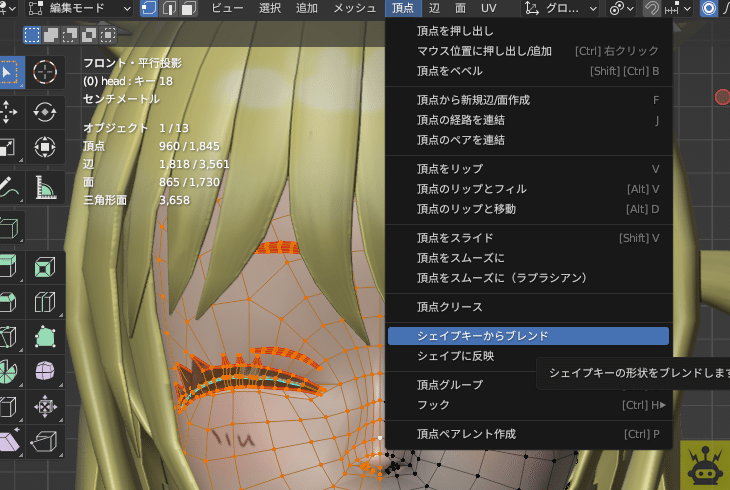Switch to face select mode icon
This screenshot has height=490, width=730.
click(189, 8)
